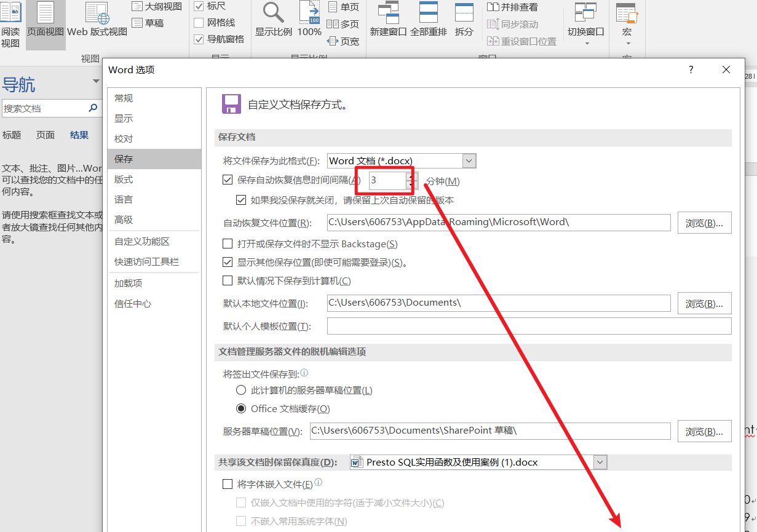Switch to Results tab in navigation pane

(79, 135)
